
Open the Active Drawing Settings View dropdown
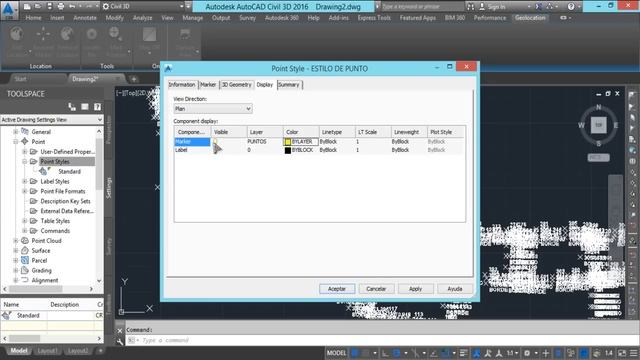(x=51, y=120)
